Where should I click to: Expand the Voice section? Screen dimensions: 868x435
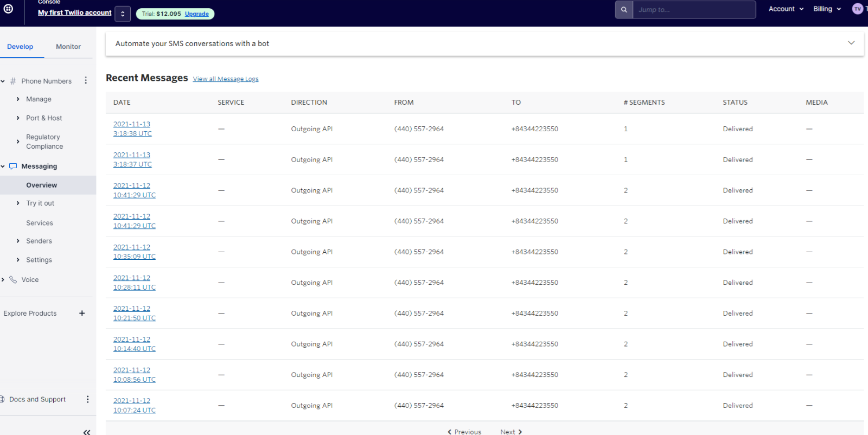point(3,280)
